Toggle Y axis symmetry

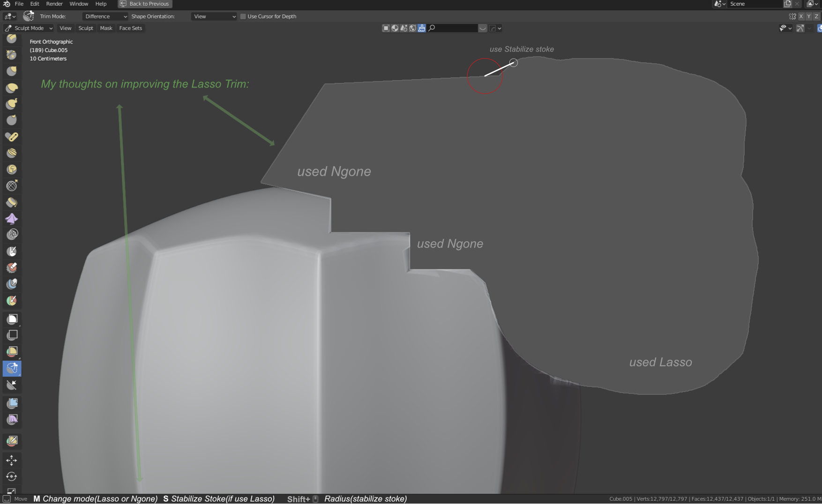coord(808,16)
